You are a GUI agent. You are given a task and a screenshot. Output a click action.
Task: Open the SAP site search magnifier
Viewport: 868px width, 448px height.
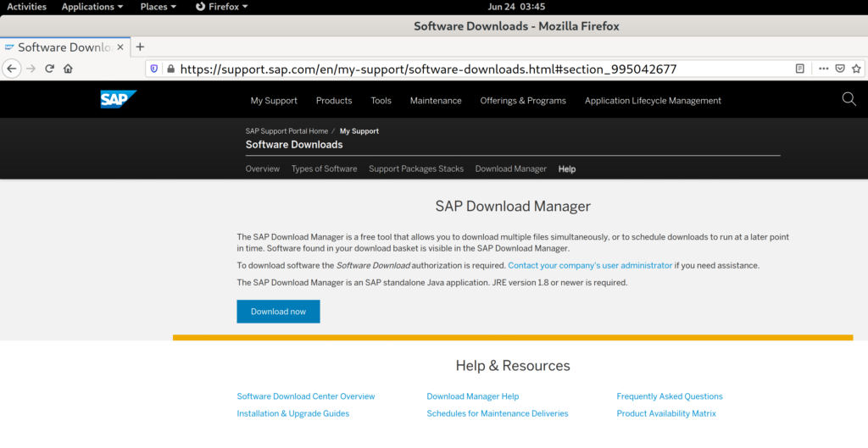[x=849, y=99]
